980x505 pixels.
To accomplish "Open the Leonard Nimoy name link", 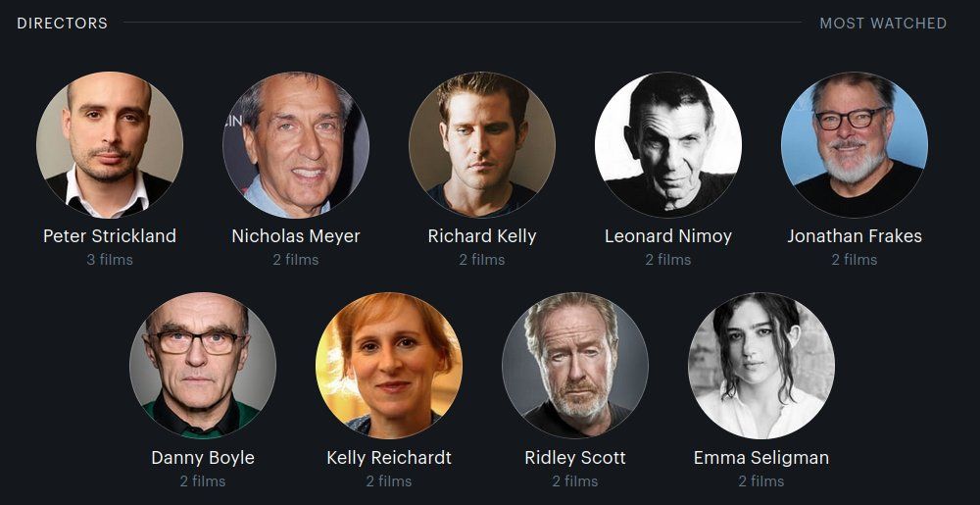I will point(668,236).
